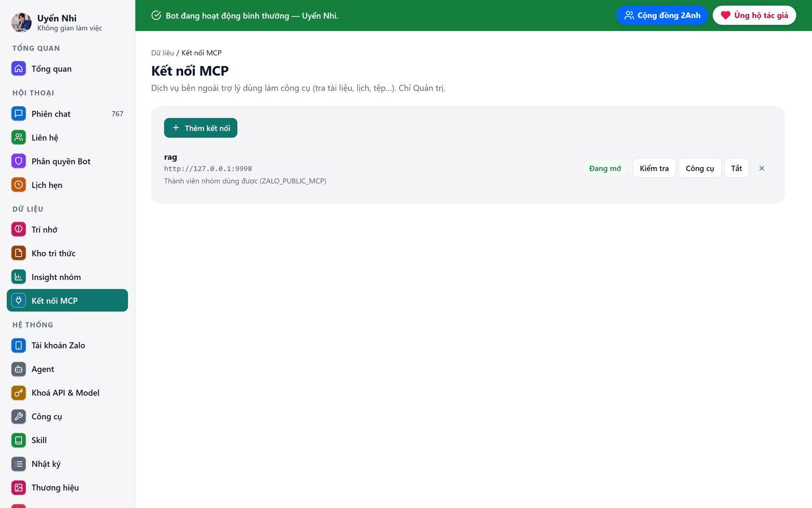
Task: Click the Nhật ký list icon
Action: [x=19, y=464]
